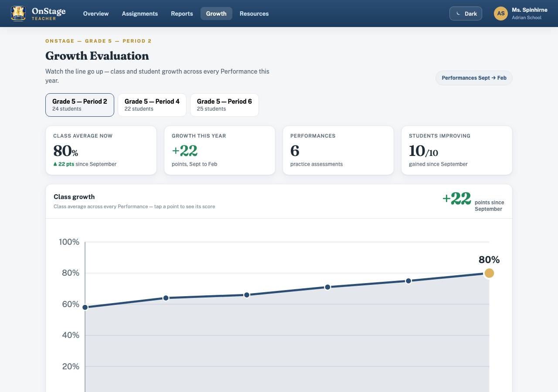Click the first data point on the growth line
The height and width of the screenshot is (392, 558).
[x=85, y=307]
